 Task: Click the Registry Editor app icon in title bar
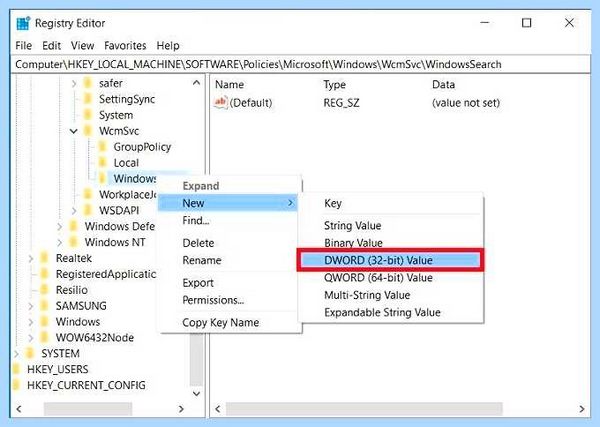point(23,23)
